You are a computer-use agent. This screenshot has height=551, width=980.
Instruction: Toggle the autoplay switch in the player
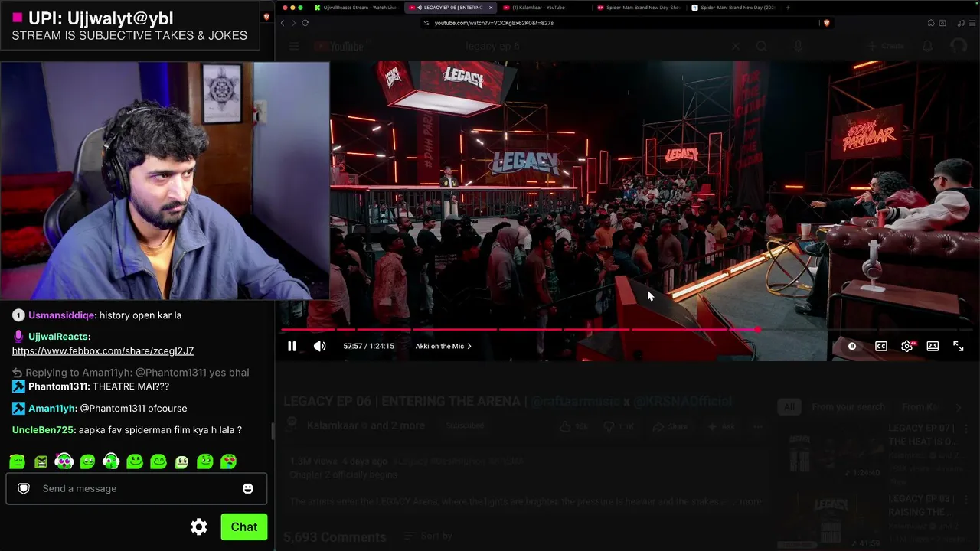pyautogui.click(x=852, y=346)
